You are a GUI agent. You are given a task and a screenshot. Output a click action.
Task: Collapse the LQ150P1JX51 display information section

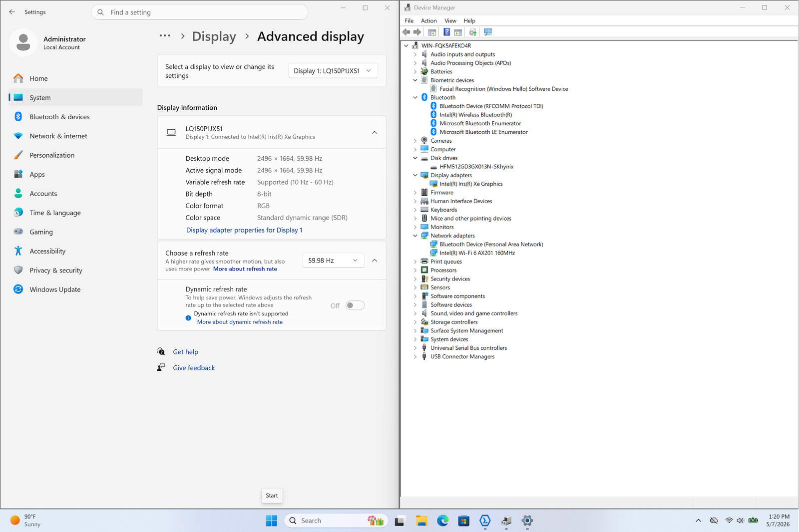[375, 132]
